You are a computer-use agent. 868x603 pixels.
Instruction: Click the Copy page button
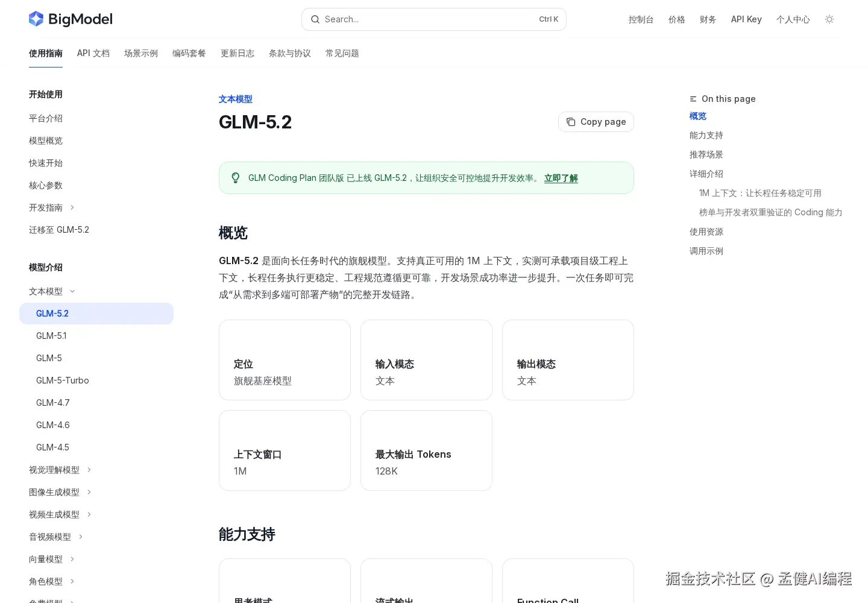[596, 122]
